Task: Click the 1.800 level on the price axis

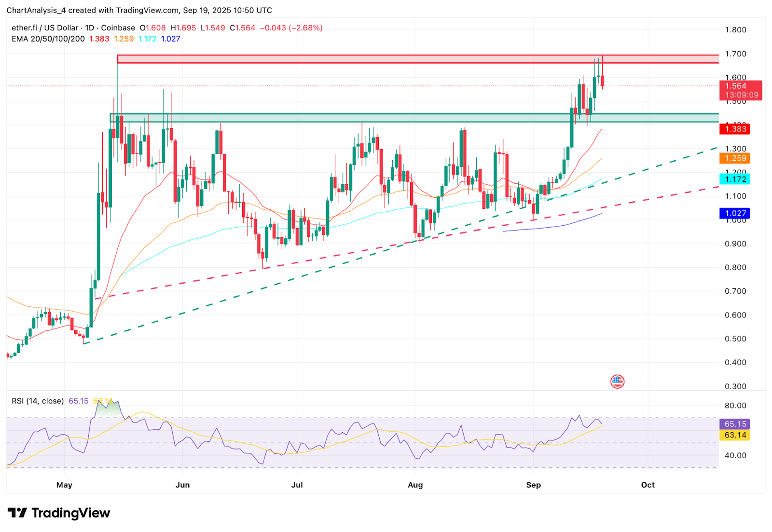Action: pyautogui.click(x=735, y=30)
